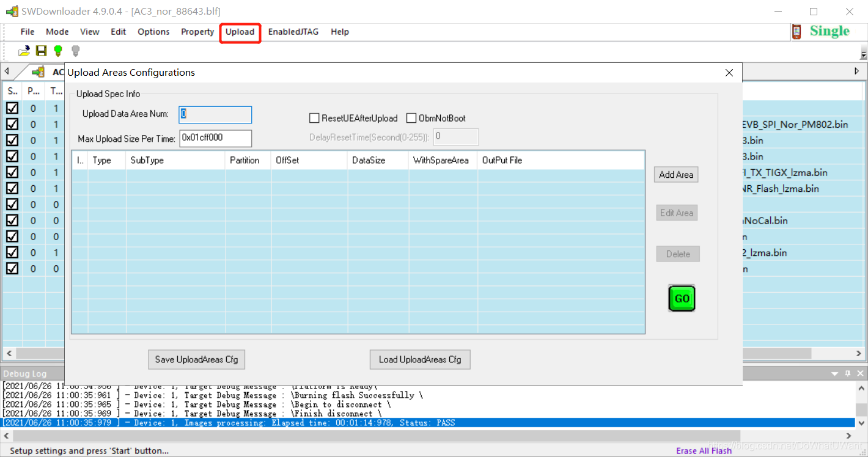Click Save UploadAreas Cfg button
Screen dimensions: 868x457
[196, 359]
